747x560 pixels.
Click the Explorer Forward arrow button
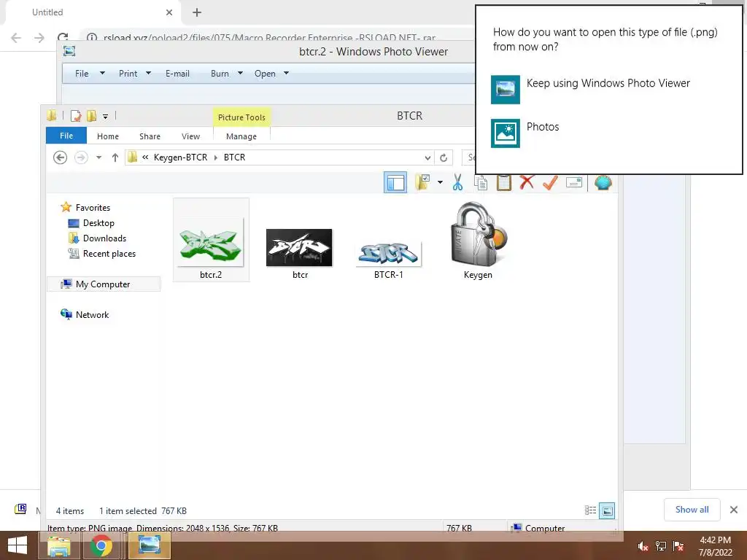(x=81, y=157)
